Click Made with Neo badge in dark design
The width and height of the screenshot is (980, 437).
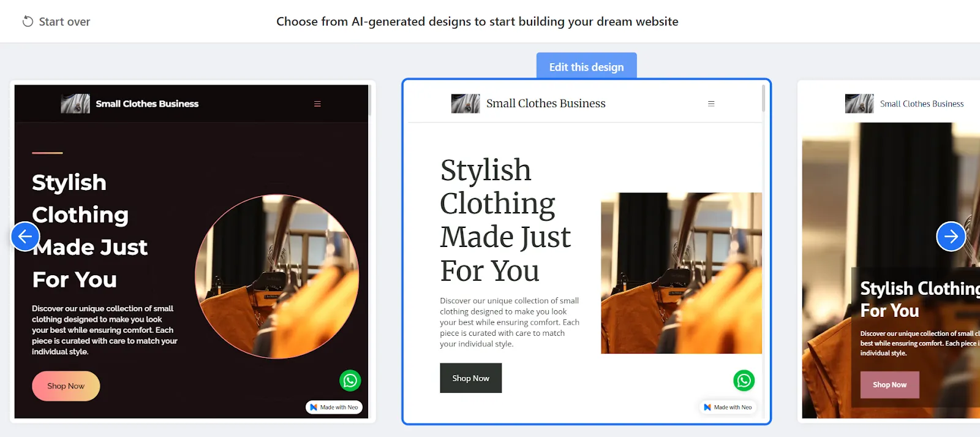pos(334,407)
